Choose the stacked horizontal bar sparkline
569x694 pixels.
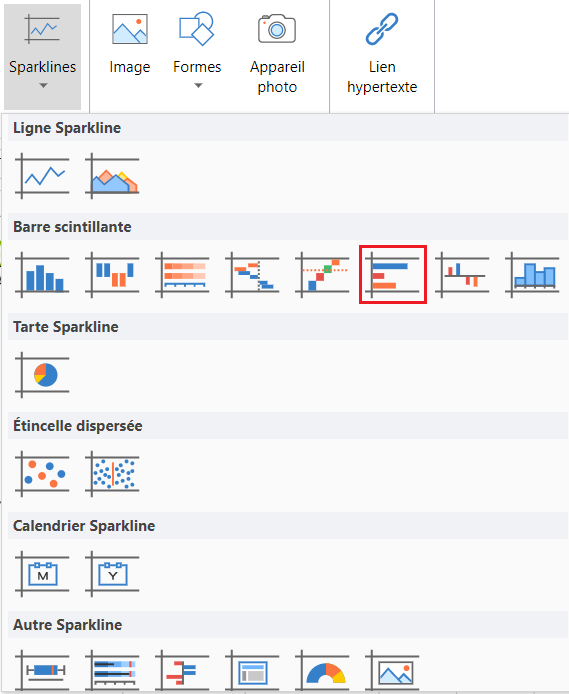click(x=182, y=275)
